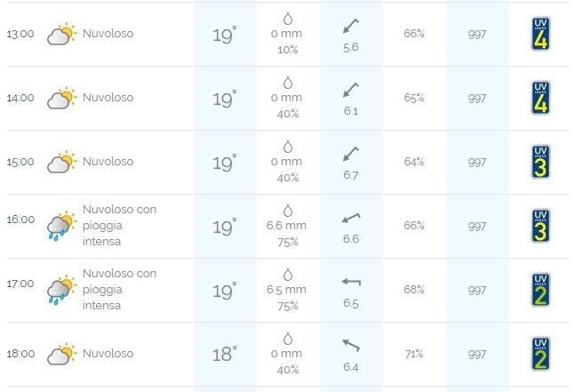This screenshot has width=583, height=392.
Task: Click the 'Nuvoloso' label in the 15:00 row
Action: 108,162
